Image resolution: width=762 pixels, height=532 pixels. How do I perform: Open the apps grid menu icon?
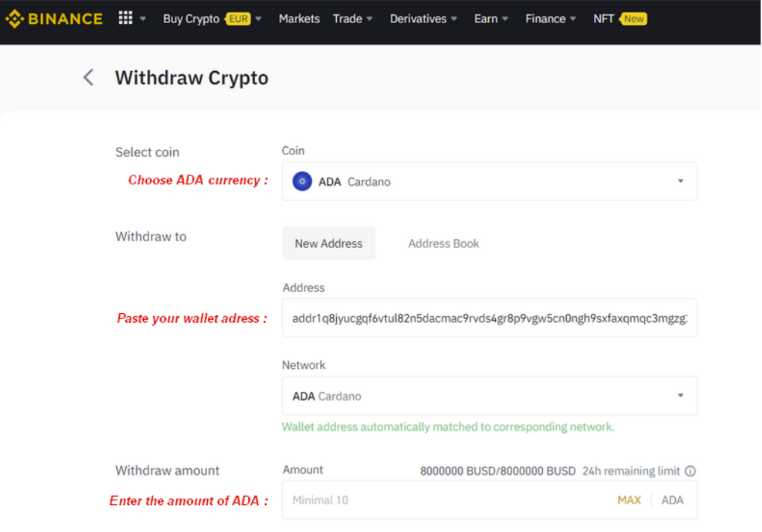point(125,19)
